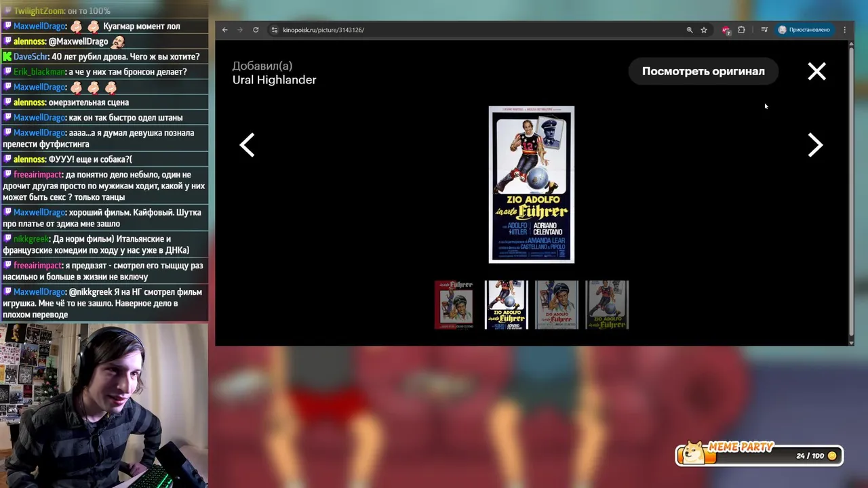Show previous picture with left arrow
868x488 pixels.
248,145
